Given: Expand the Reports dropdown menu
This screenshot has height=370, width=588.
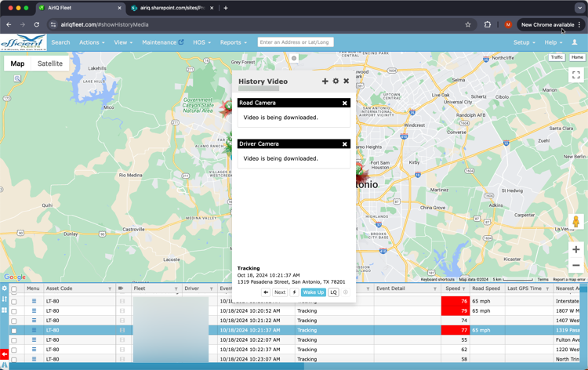Looking at the screenshot, I should coord(234,42).
